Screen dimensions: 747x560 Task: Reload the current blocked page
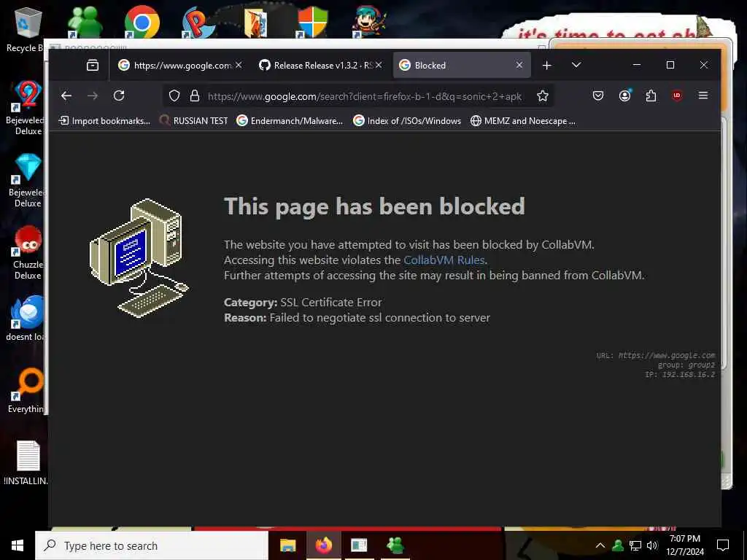pos(119,96)
